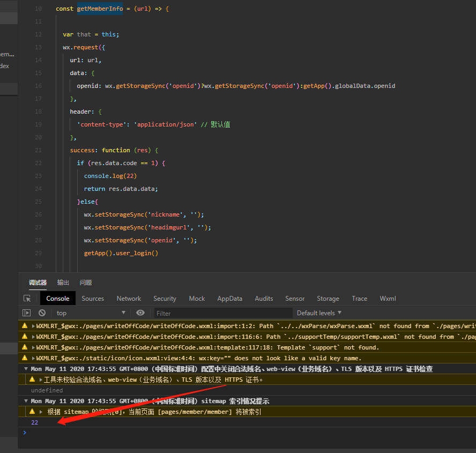Viewport: 476px width, 453px height.
Task: Click the eye icon to create live expression
Action: pos(140,313)
